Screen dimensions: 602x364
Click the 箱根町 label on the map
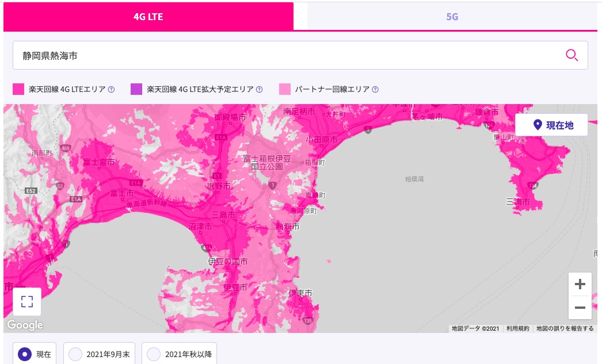315,163
